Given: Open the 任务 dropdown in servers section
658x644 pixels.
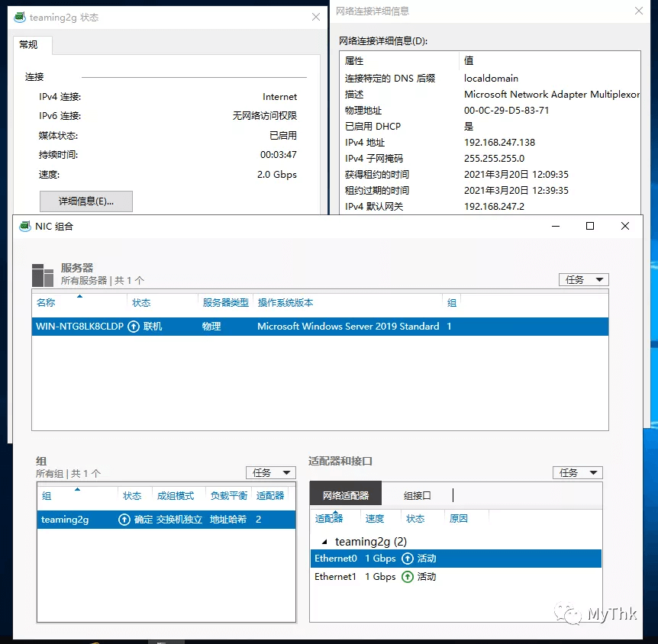Looking at the screenshot, I should [x=584, y=280].
